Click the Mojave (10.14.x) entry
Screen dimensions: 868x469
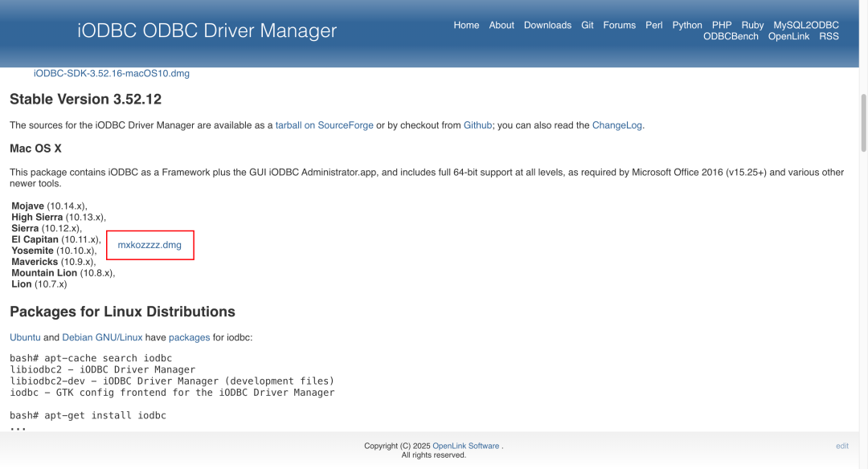[x=49, y=206]
